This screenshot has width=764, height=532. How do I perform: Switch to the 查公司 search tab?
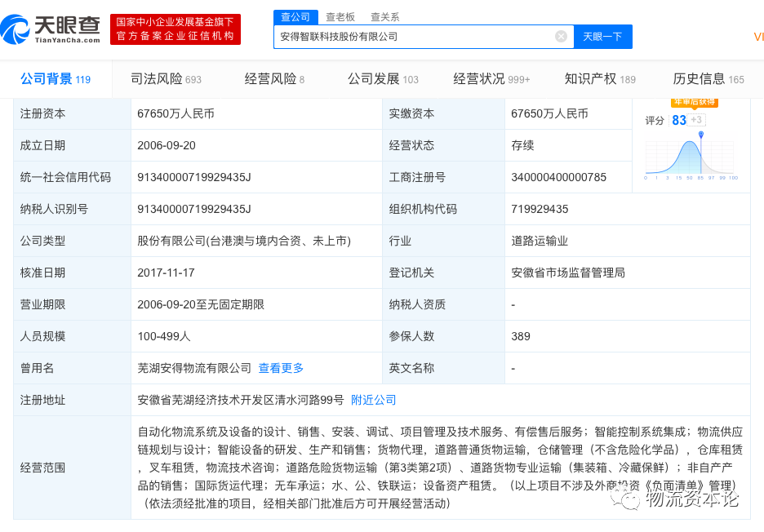295,17
